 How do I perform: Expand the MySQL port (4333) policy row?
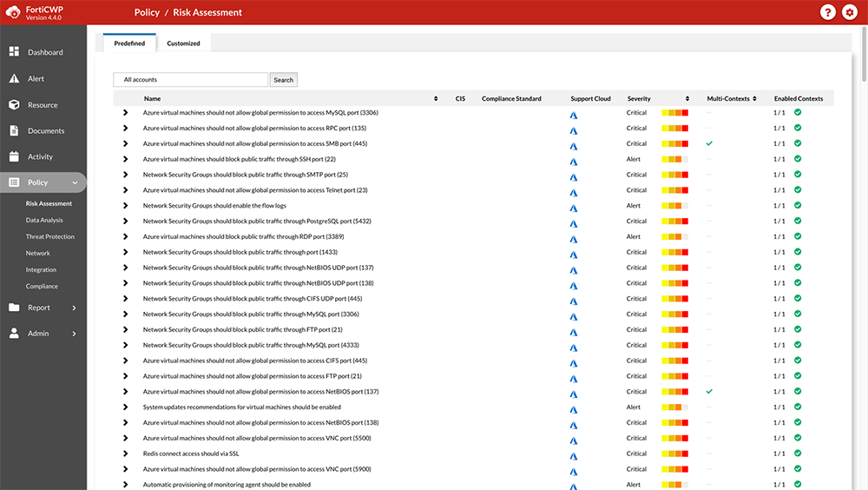pos(126,345)
